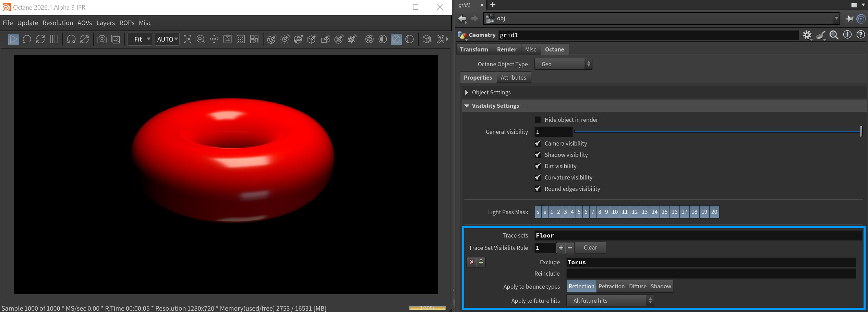Open the Octane Object Type dropdown
Image resolution: width=868 pixels, height=312 pixels.
[x=563, y=64]
